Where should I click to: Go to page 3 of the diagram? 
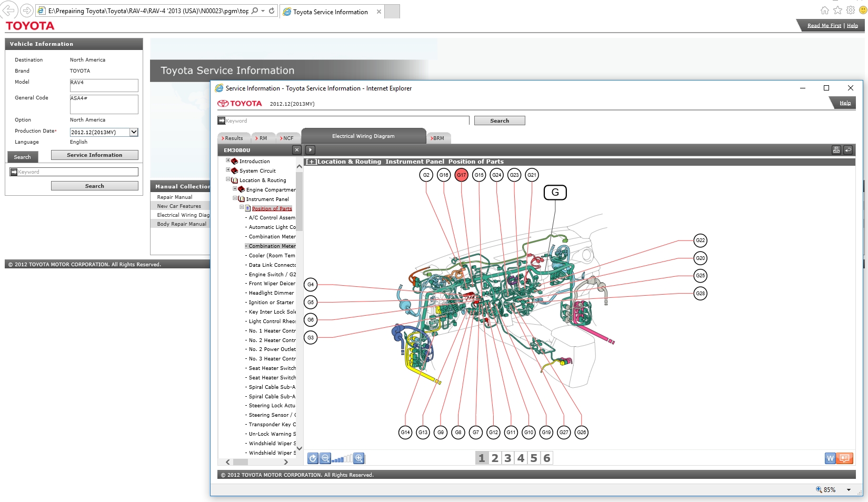507,458
